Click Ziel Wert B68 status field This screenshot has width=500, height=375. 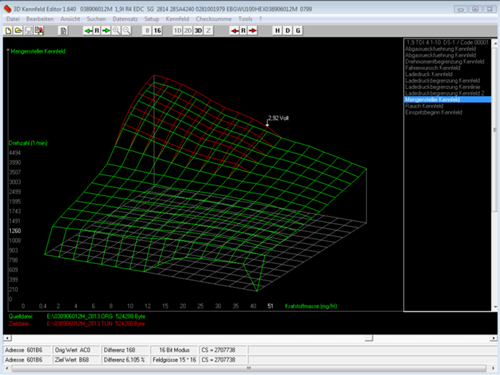coord(76,360)
